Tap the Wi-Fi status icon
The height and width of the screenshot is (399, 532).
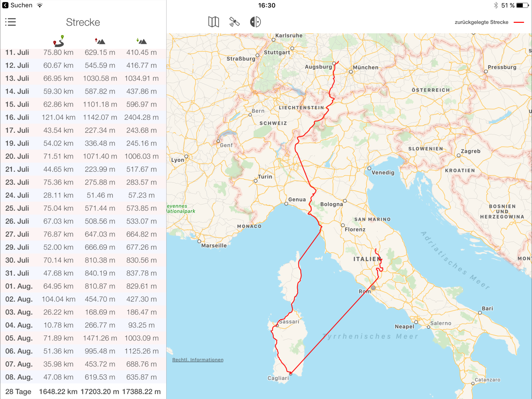[40, 5]
